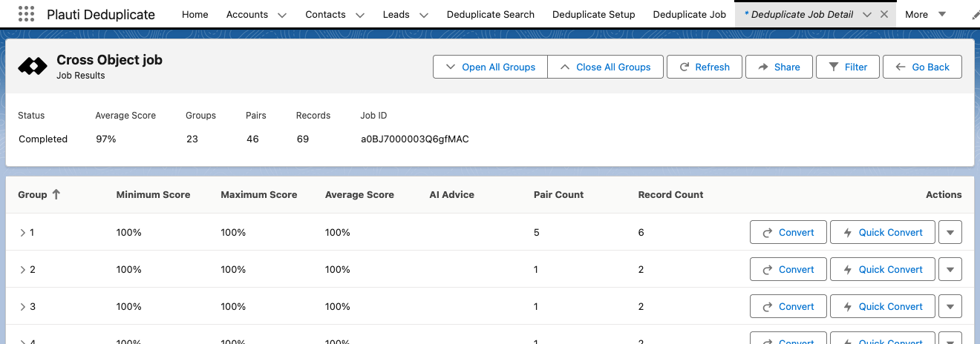Click the Plauti Deduplicate app name
Viewport: 980px width, 344px height.
point(101,14)
